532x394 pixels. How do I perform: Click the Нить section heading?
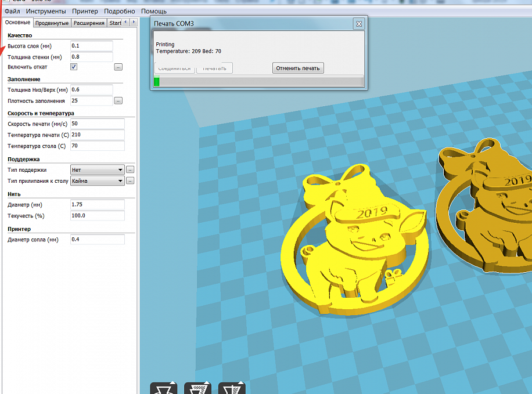tap(14, 194)
